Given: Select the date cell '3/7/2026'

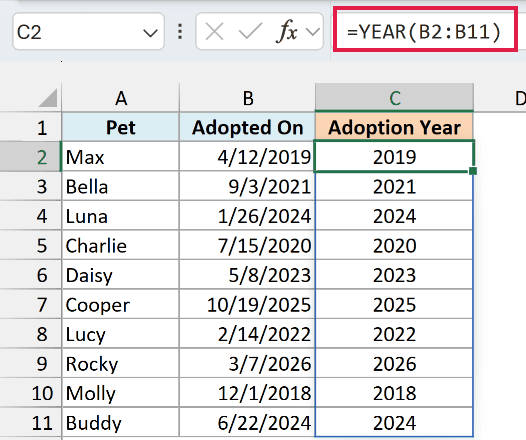Looking at the screenshot, I should [x=248, y=364].
